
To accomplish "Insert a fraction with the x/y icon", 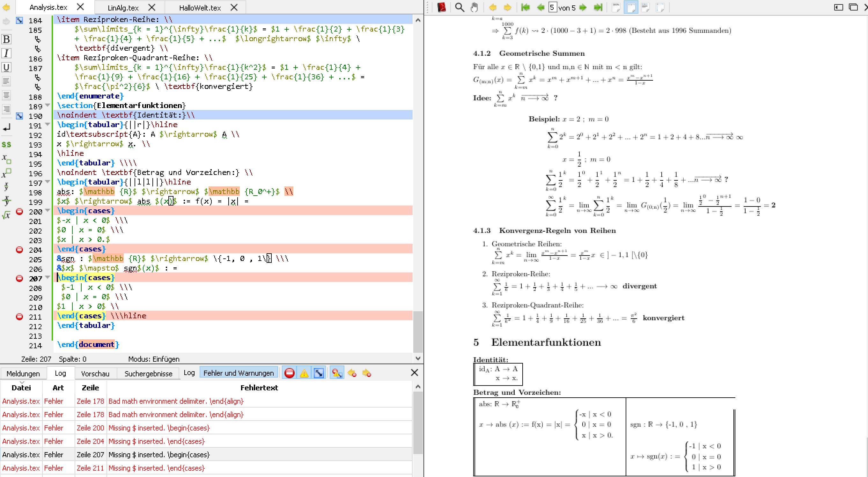I will point(6,186).
